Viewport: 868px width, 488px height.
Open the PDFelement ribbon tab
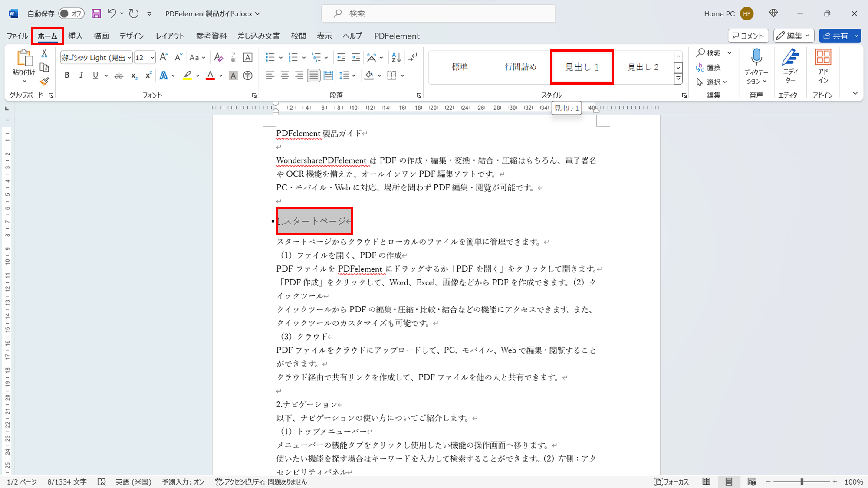coord(397,36)
